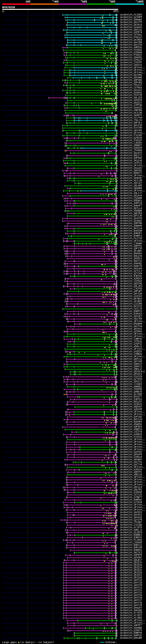Select the UniRef100_B5UN98 entry
This screenshot has height=644, width=146.
(131, 324)
